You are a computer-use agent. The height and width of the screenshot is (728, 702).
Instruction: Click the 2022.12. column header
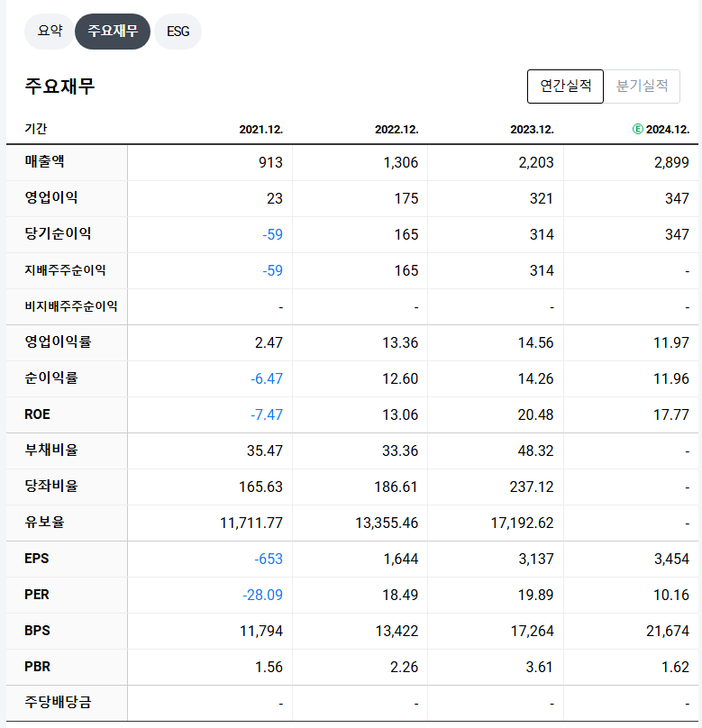point(397,130)
